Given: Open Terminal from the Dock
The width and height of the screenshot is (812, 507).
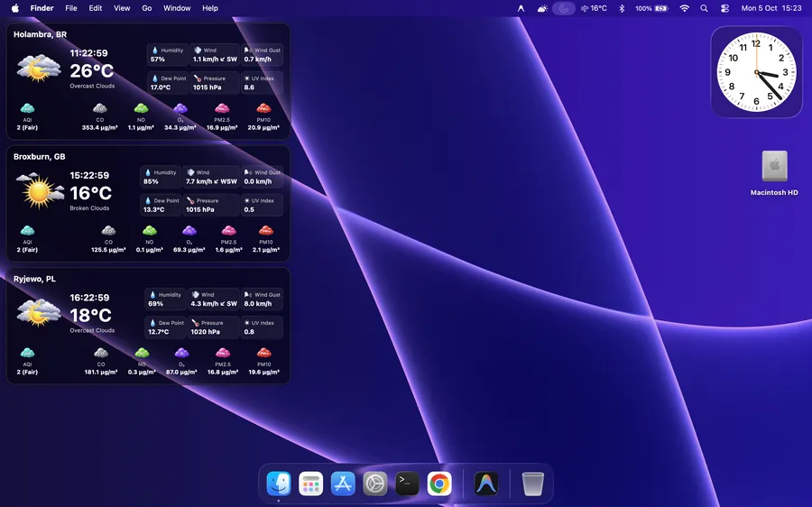Looking at the screenshot, I should (407, 484).
